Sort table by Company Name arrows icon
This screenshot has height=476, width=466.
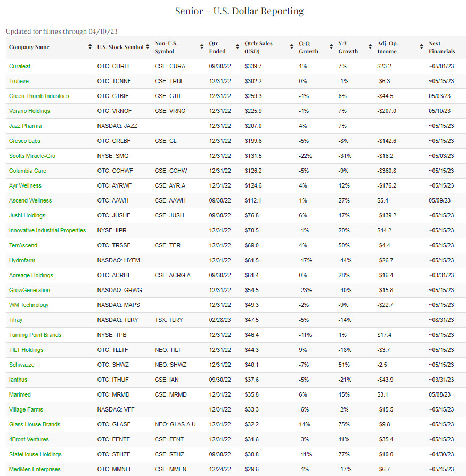click(89, 47)
